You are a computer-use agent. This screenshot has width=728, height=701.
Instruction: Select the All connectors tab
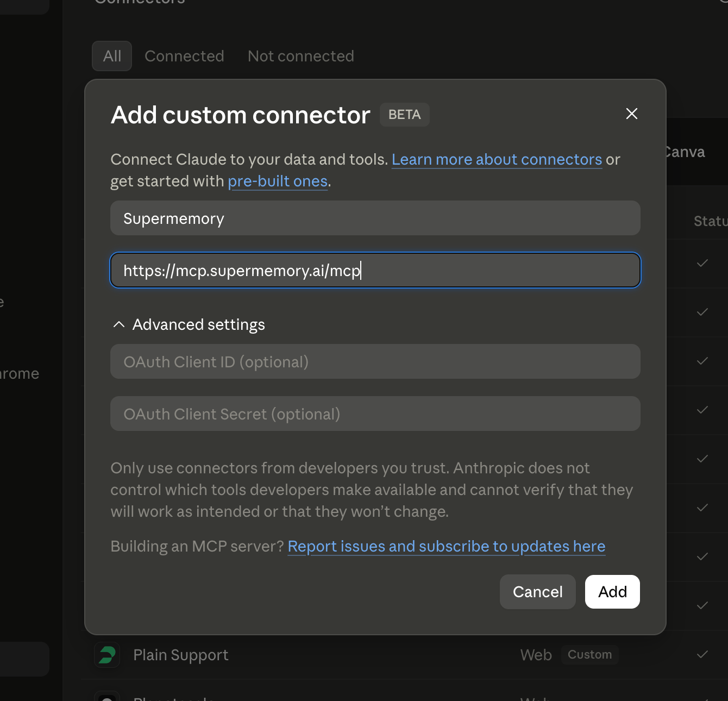[112, 56]
